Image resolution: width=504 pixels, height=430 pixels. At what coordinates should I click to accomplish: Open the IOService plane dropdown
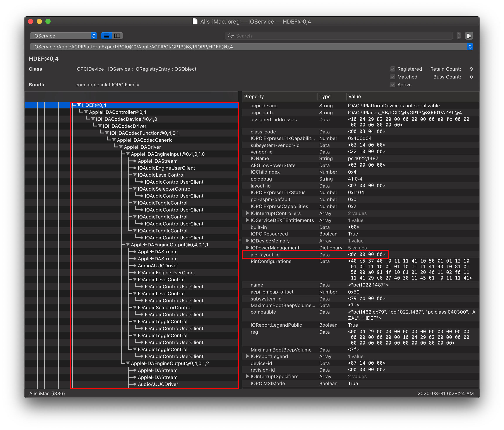coord(63,36)
